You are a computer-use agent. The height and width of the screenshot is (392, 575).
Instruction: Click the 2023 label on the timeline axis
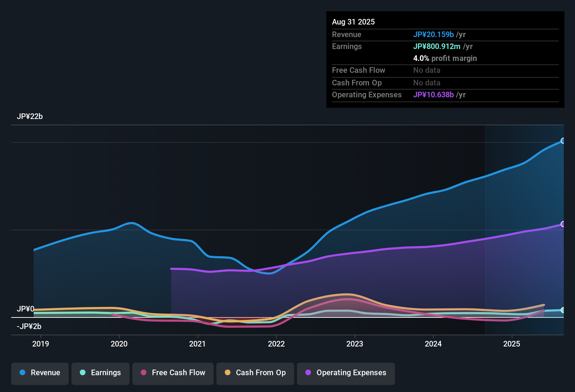click(355, 344)
